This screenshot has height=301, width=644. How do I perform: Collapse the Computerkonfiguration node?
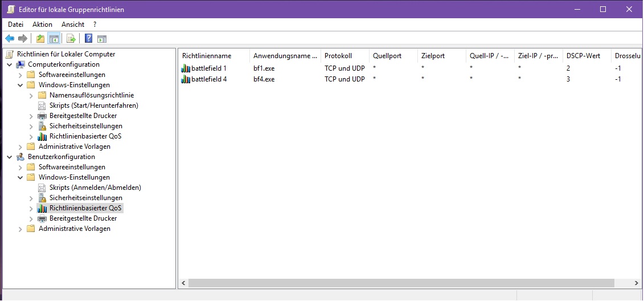pyautogui.click(x=10, y=64)
